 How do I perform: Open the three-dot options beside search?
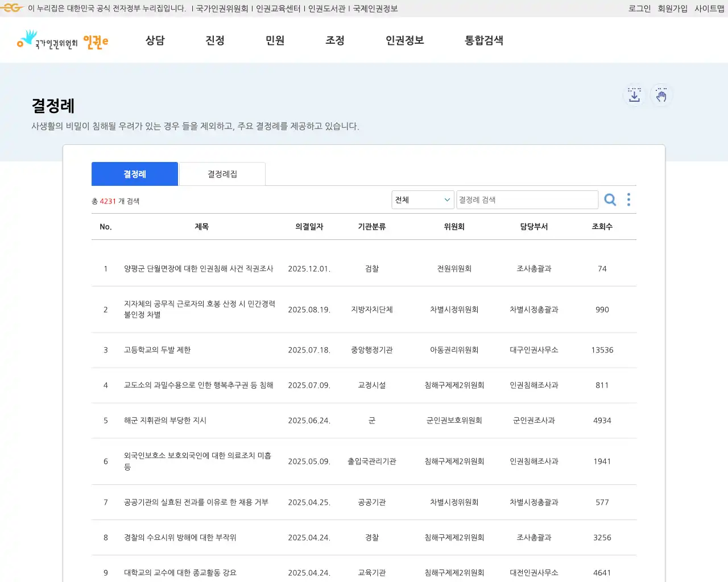point(628,199)
